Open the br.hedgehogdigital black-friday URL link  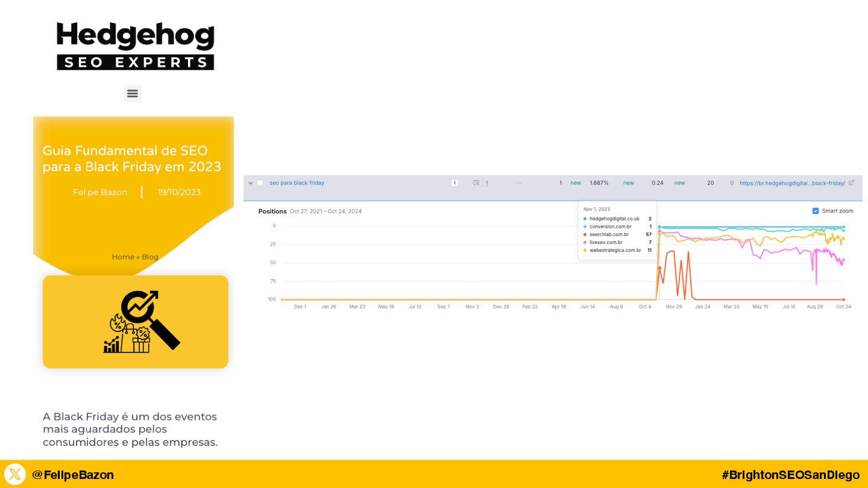coord(792,183)
